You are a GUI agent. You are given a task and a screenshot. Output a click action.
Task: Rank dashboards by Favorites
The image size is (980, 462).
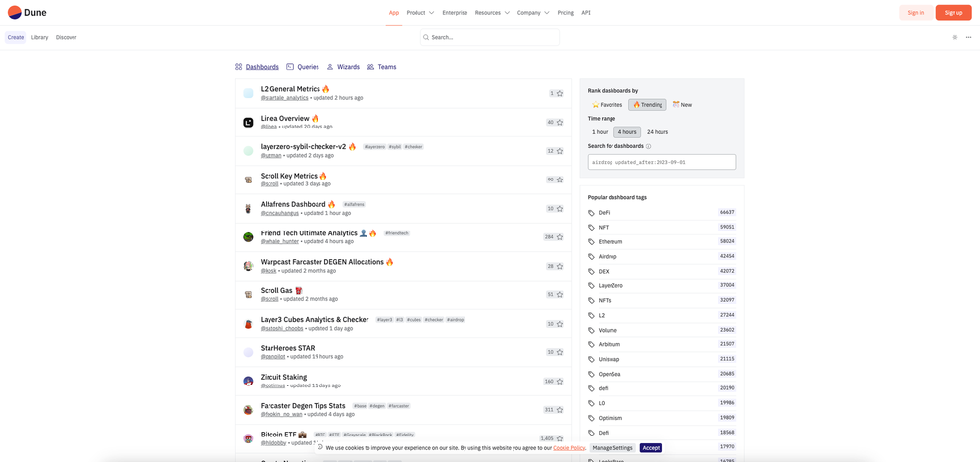607,105
